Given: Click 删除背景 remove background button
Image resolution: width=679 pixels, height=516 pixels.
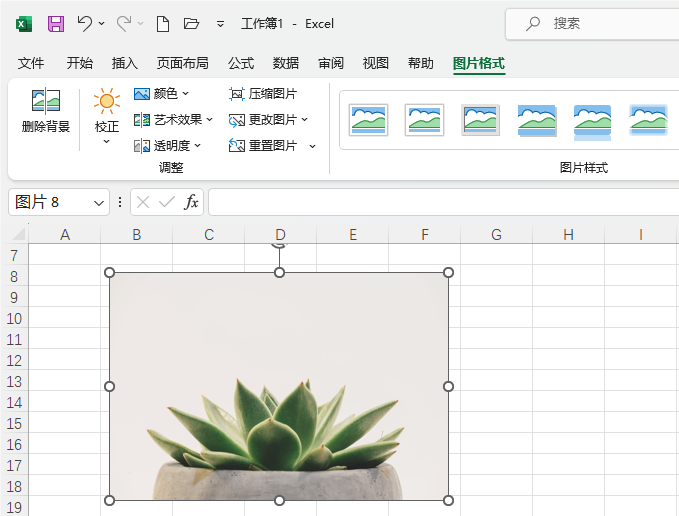Looking at the screenshot, I should [46, 110].
